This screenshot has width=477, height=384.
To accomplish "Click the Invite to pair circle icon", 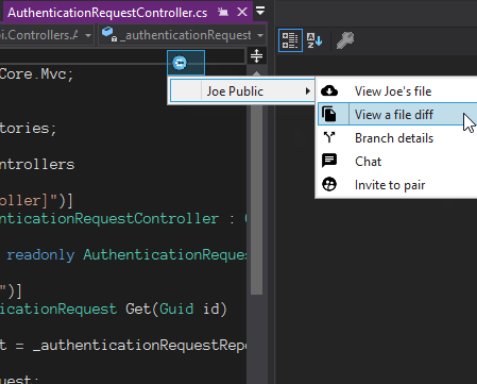I will 329,184.
